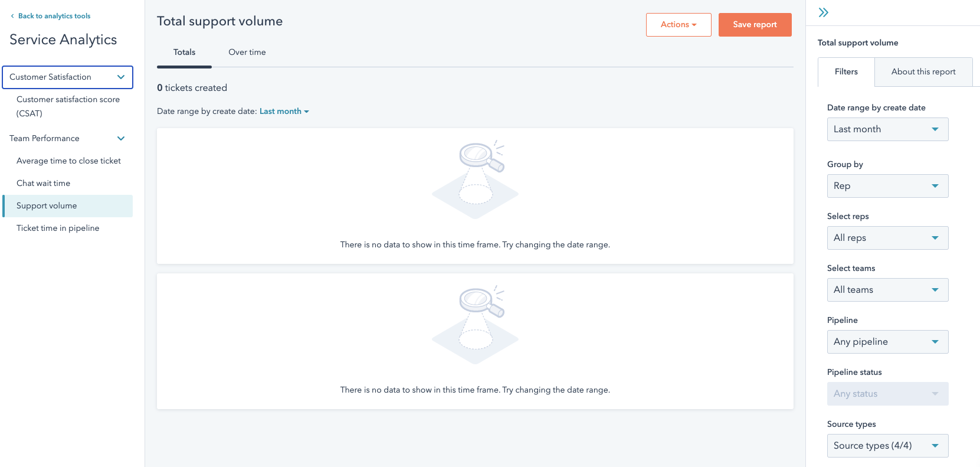Click the back arrow beside analytics tools
This screenshot has width=980, height=467.
tap(12, 16)
